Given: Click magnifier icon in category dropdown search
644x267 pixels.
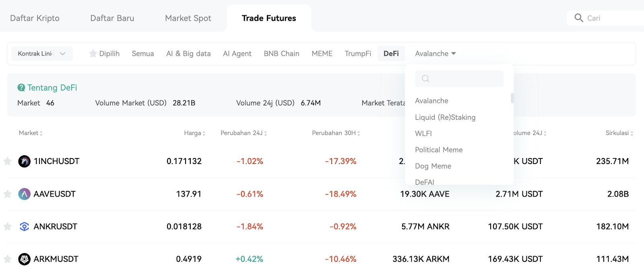Looking at the screenshot, I should coord(425,78).
